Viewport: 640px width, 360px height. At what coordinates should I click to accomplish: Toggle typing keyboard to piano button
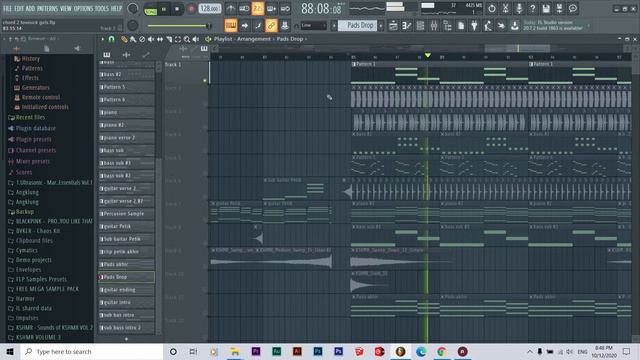point(231,26)
